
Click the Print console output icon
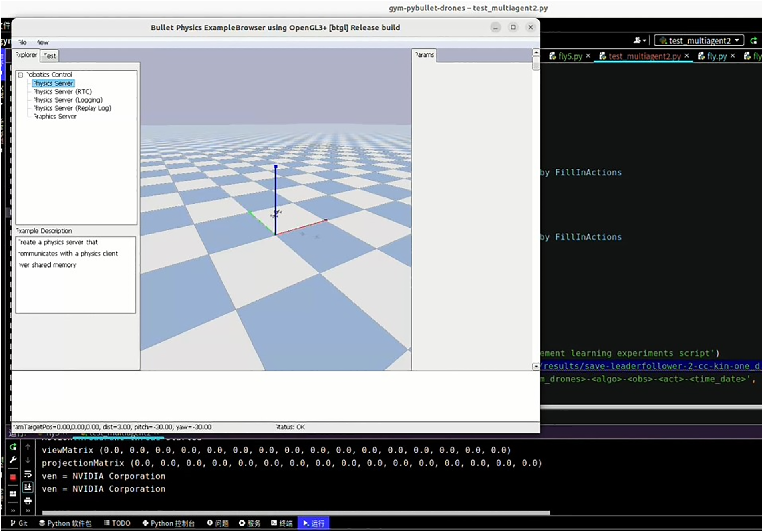28,501
